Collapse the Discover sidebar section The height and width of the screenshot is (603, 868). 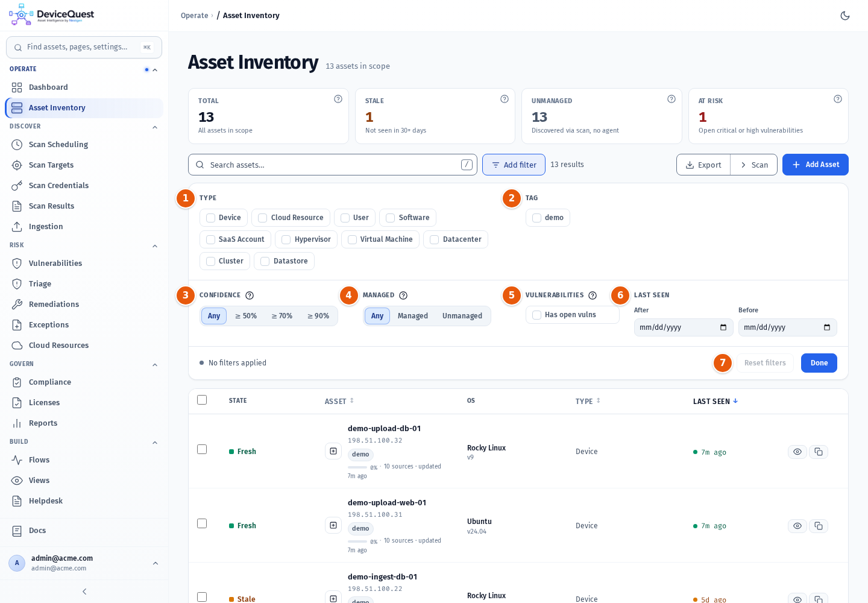click(155, 127)
